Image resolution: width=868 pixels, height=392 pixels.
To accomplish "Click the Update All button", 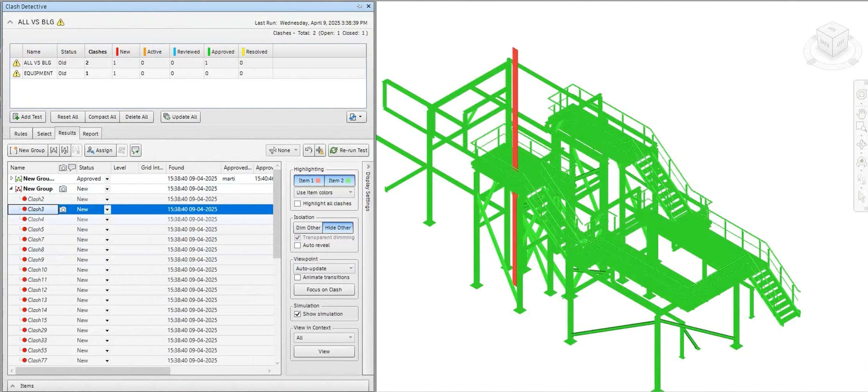I will coord(180,117).
